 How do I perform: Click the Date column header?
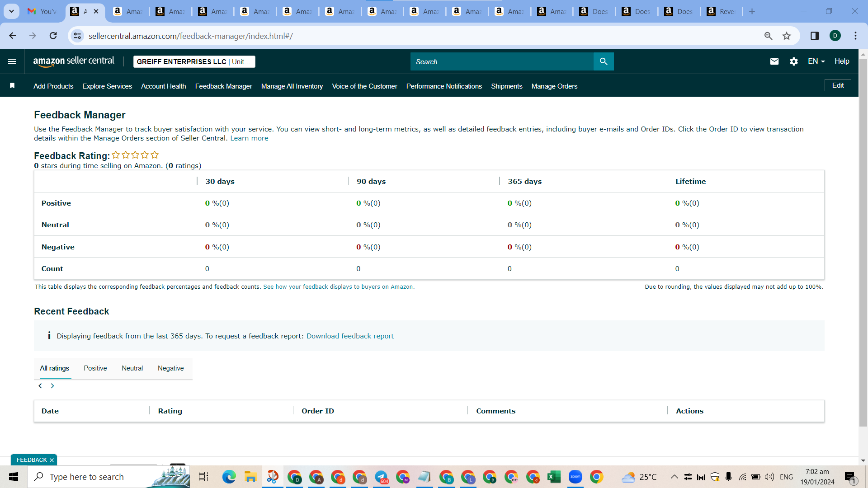[50, 411]
